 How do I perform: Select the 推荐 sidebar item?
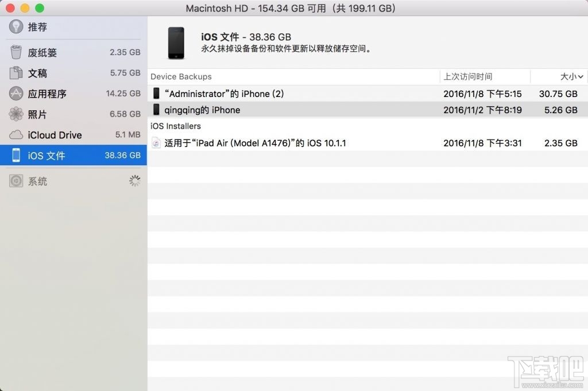pyautogui.click(x=34, y=26)
